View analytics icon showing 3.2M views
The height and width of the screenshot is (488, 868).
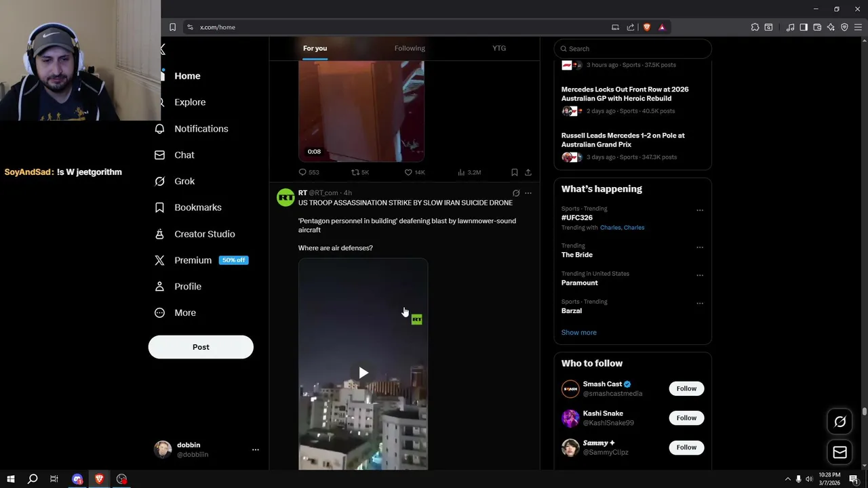pyautogui.click(x=461, y=172)
